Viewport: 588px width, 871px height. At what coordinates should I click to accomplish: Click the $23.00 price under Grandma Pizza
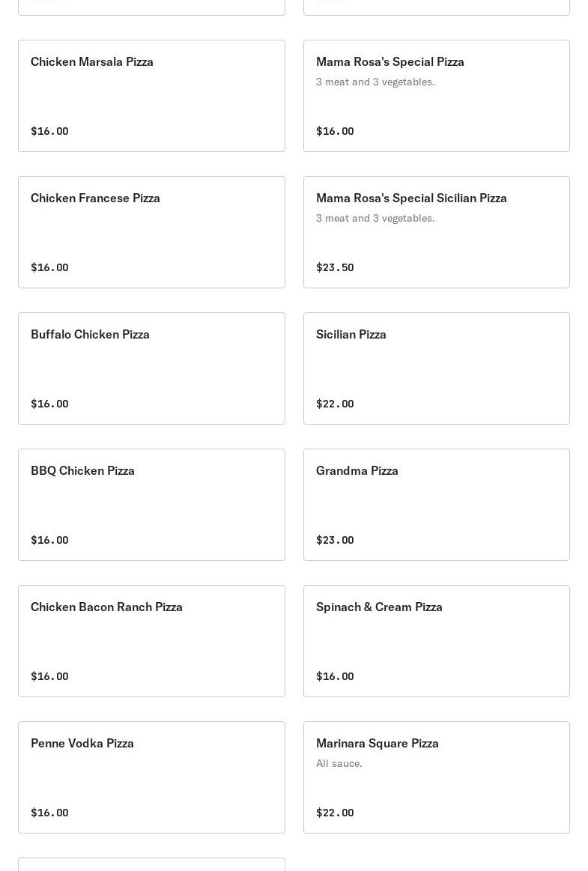[335, 540]
